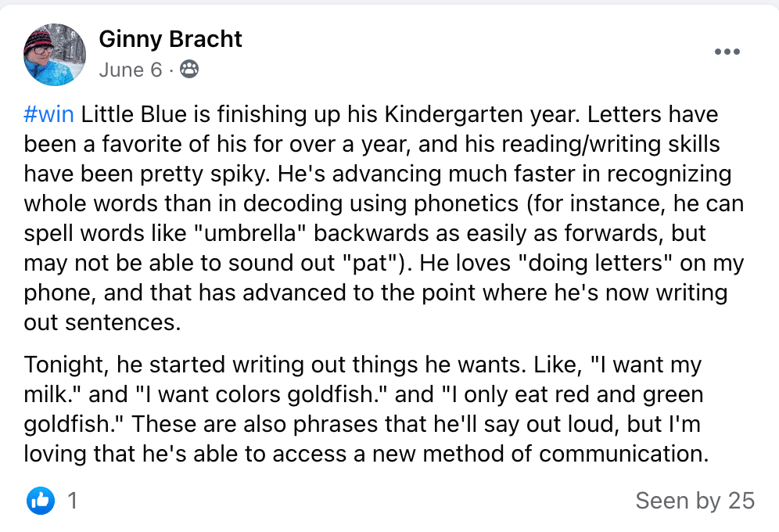Viewport: 779px width, 532px height.
Task: Open the Ginny Bracht profile name link
Action: 171,38
